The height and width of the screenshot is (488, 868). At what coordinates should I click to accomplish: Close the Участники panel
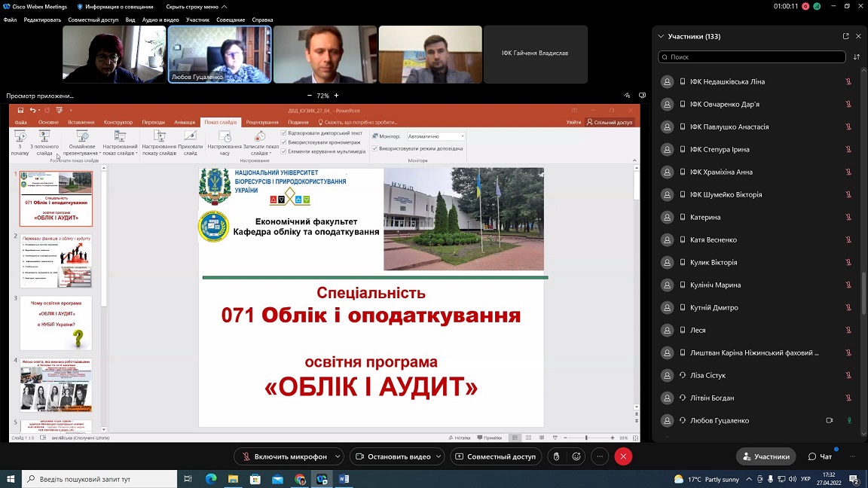tap(859, 36)
